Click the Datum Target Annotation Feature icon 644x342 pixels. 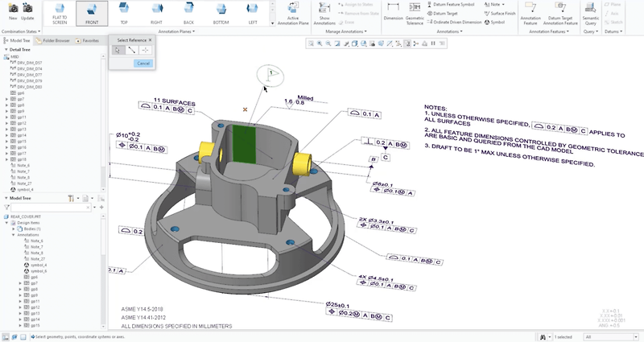click(560, 14)
